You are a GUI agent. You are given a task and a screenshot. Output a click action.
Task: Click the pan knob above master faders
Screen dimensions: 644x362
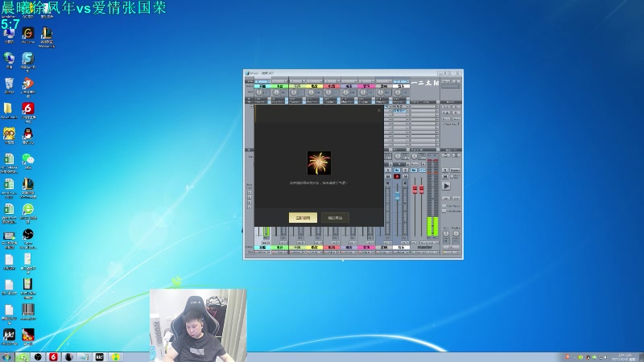[x=415, y=156]
